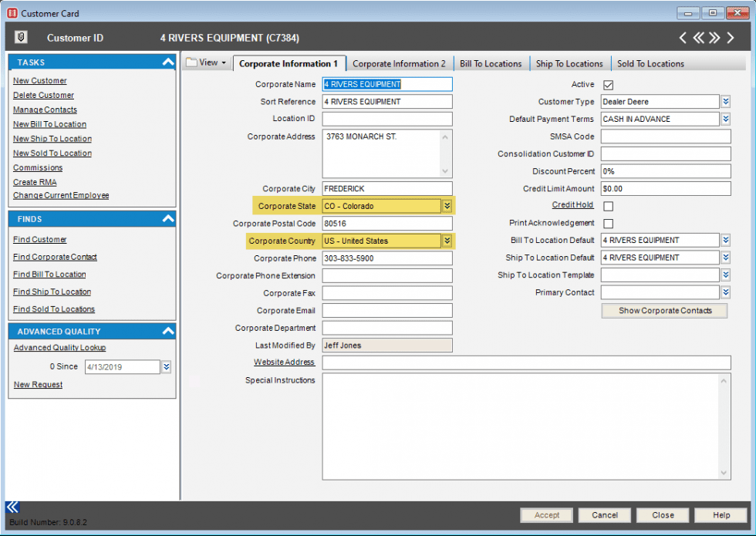Click the Find Customer link
This screenshot has width=756, height=536.
click(x=39, y=239)
